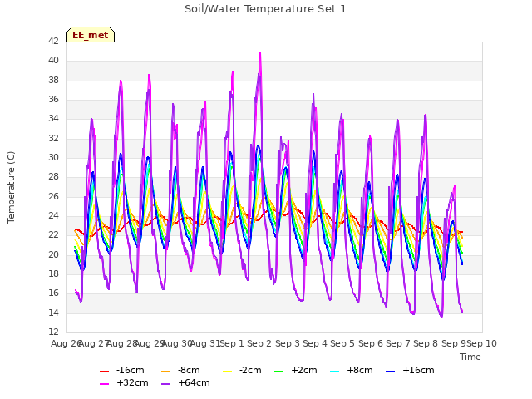Click the Sep 8 x-axis date label
Screen dimensions: 532x399
pyautogui.click(x=426, y=343)
